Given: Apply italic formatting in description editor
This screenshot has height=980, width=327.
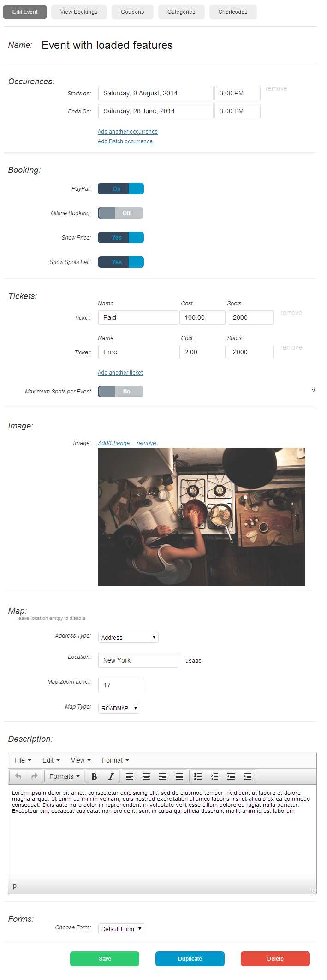Looking at the screenshot, I should coord(111,776).
